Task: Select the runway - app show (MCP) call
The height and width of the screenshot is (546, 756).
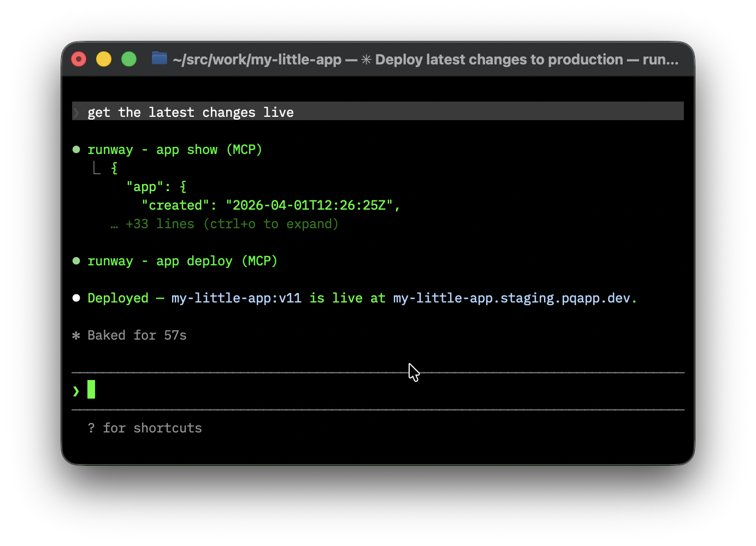Action: [175, 150]
